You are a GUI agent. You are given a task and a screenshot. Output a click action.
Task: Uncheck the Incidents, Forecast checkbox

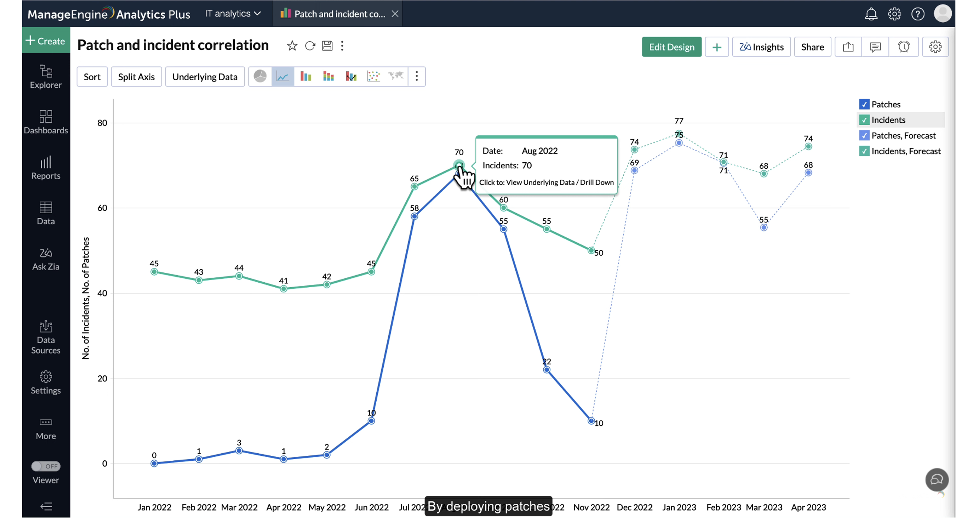tap(864, 151)
